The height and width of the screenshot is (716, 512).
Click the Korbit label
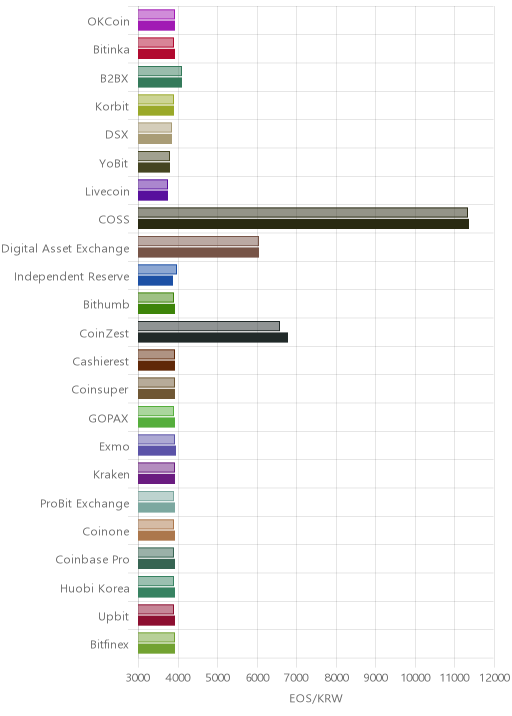coord(112,106)
